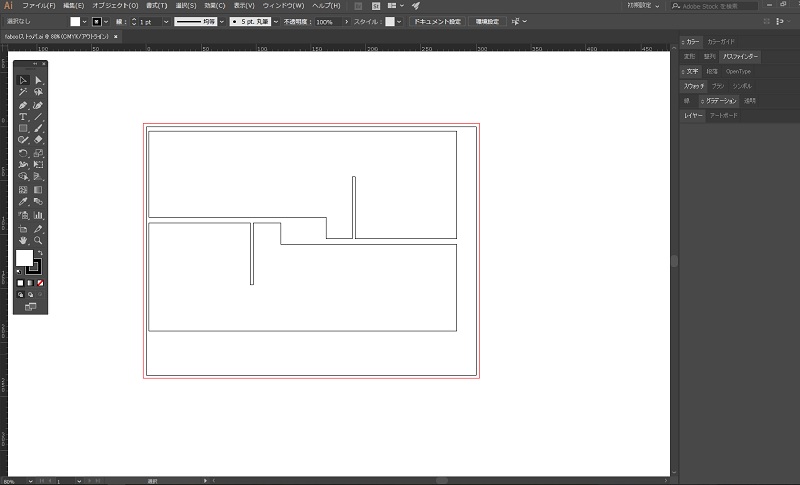Select the Direct Selection tool
Image resolution: width=800 pixels, height=485 pixels.
click(38, 80)
